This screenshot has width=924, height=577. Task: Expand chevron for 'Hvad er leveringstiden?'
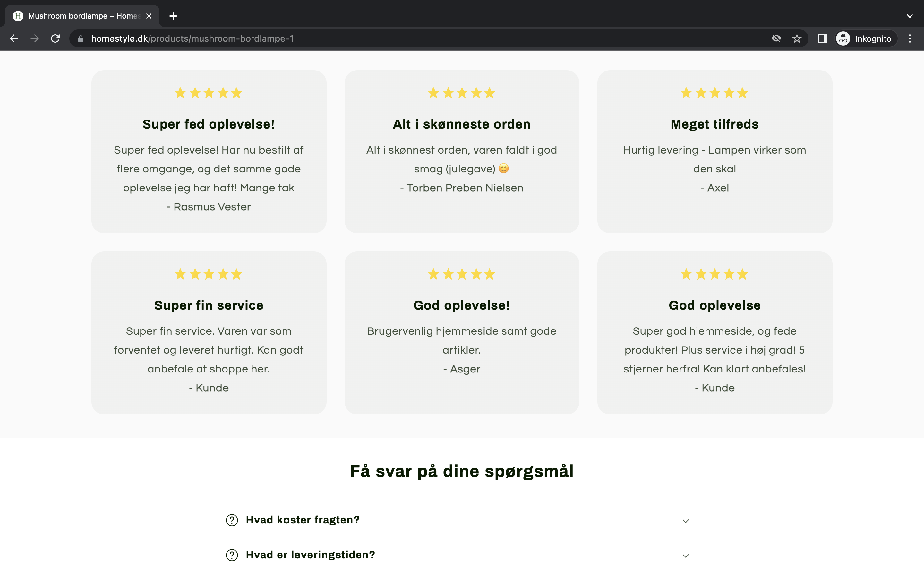(x=685, y=556)
